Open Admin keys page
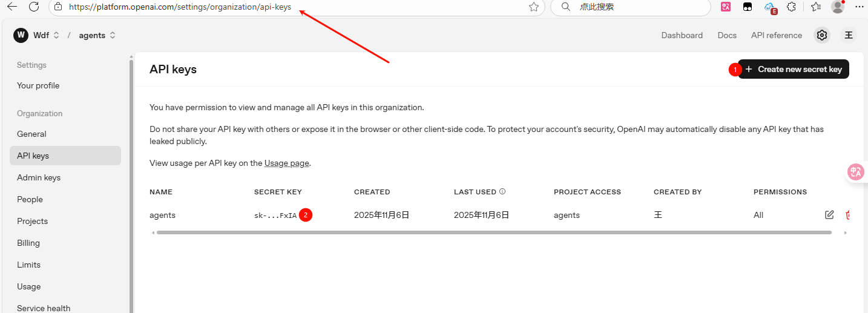This screenshot has height=313, width=868. [x=39, y=177]
